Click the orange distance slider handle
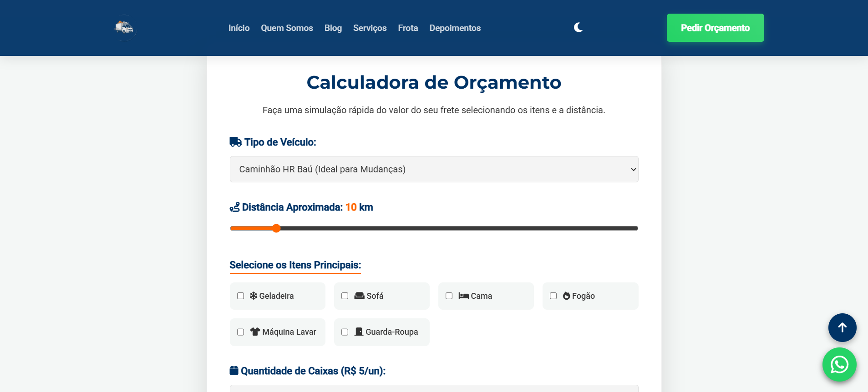Image resolution: width=868 pixels, height=392 pixels. (x=276, y=228)
